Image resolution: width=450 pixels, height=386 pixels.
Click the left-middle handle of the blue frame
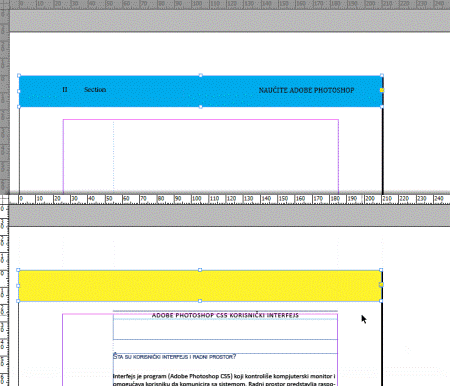[19, 91]
